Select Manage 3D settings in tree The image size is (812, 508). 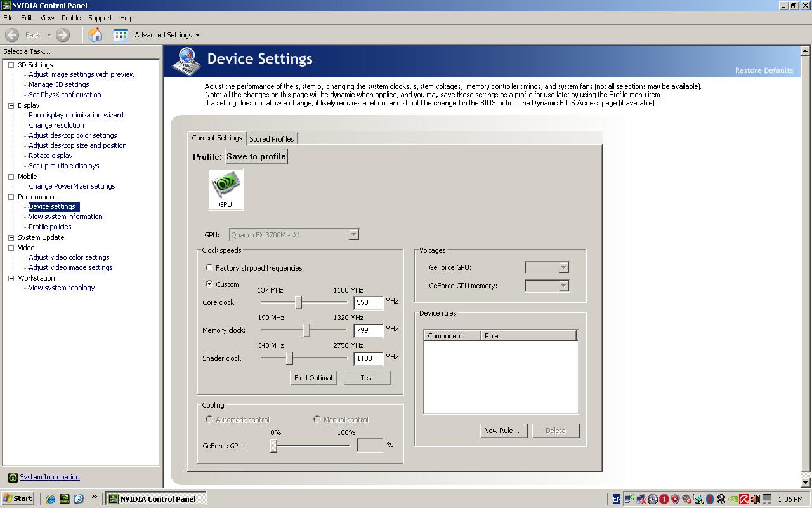(58, 84)
